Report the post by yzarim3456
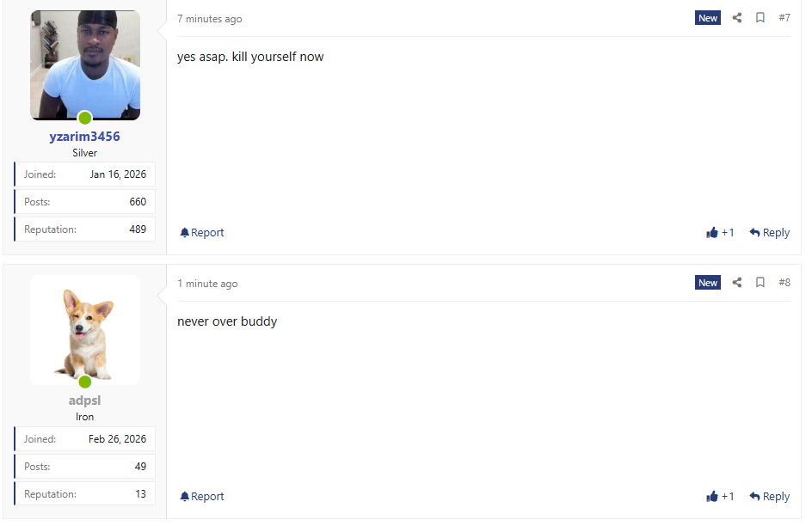This screenshot has width=812, height=526. [202, 233]
